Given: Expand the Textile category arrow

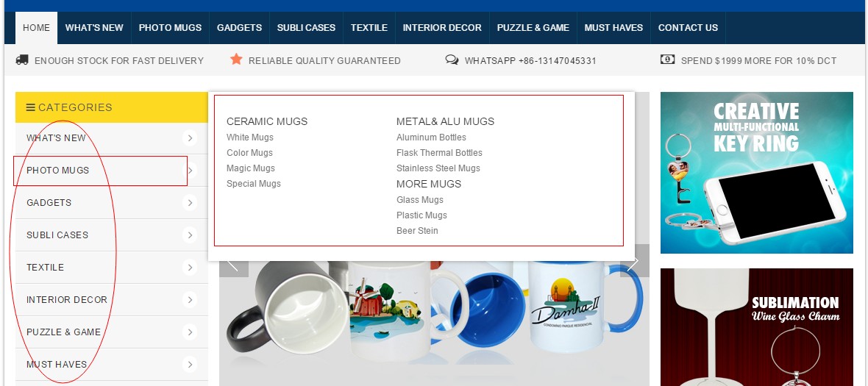Looking at the screenshot, I should (190, 268).
